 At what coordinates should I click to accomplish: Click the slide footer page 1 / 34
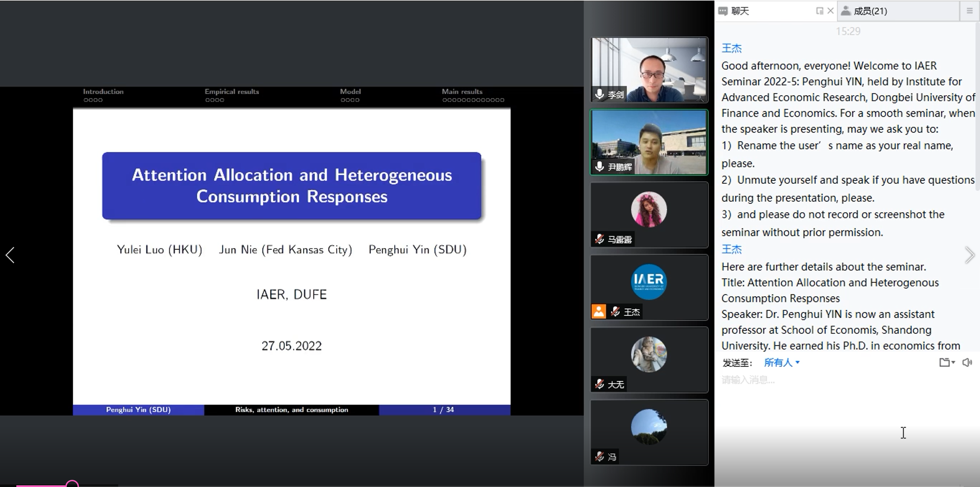(443, 410)
